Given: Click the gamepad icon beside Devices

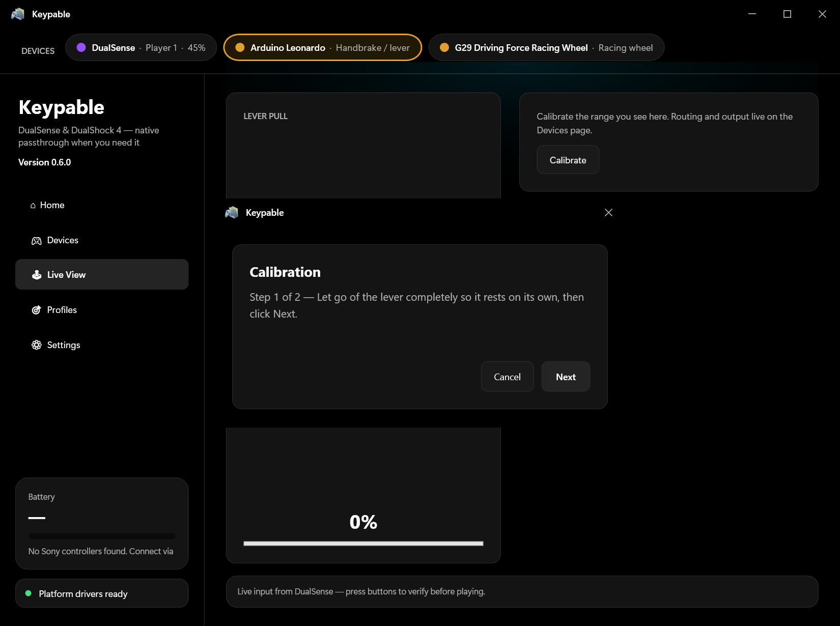Looking at the screenshot, I should [x=37, y=241].
